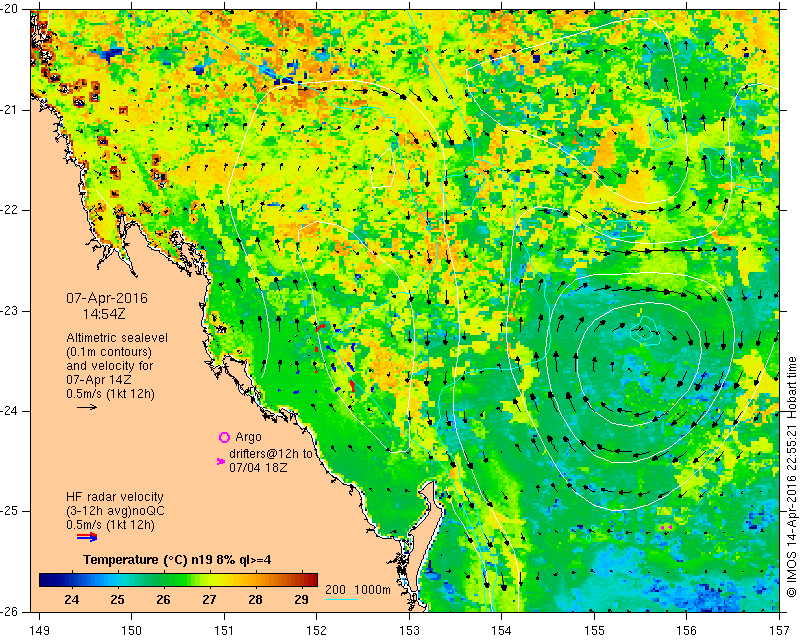This screenshot has height=640, width=800.
Task: Click the longitude axis label 153
Action: (x=409, y=630)
